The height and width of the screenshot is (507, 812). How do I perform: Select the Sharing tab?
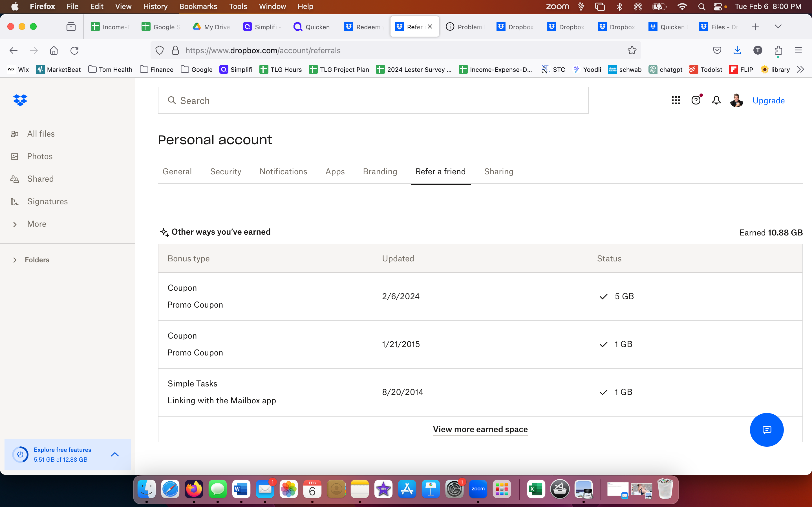pyautogui.click(x=498, y=171)
